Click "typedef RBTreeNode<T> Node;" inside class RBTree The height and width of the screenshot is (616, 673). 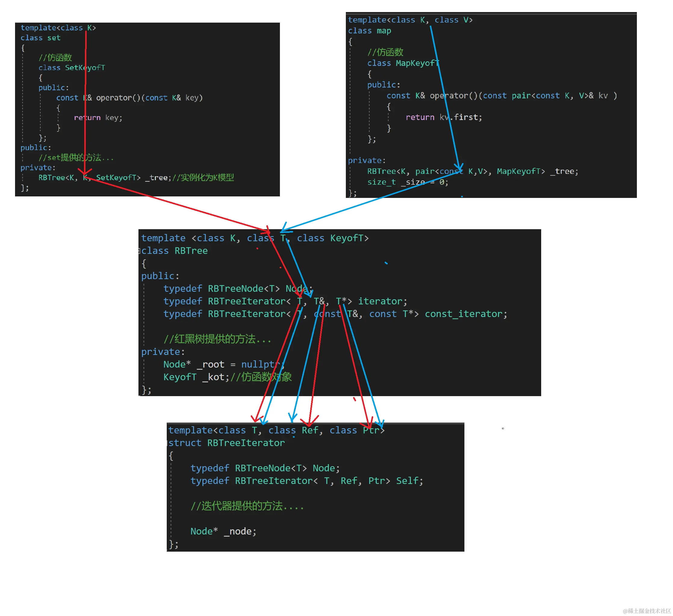pos(238,289)
